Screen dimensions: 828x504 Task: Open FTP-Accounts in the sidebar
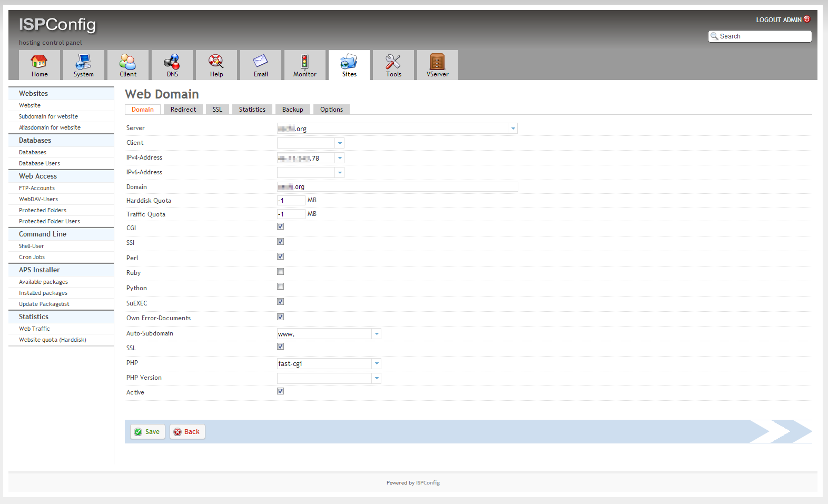point(37,188)
